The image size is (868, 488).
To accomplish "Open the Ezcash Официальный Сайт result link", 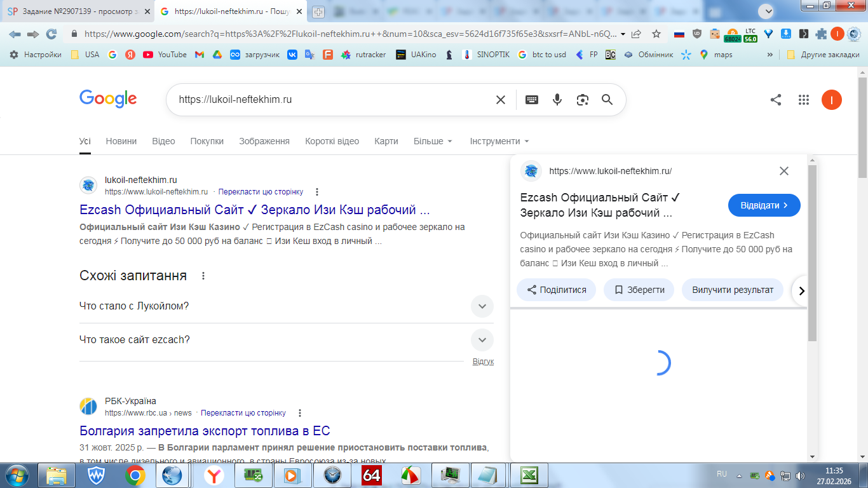I will click(255, 210).
